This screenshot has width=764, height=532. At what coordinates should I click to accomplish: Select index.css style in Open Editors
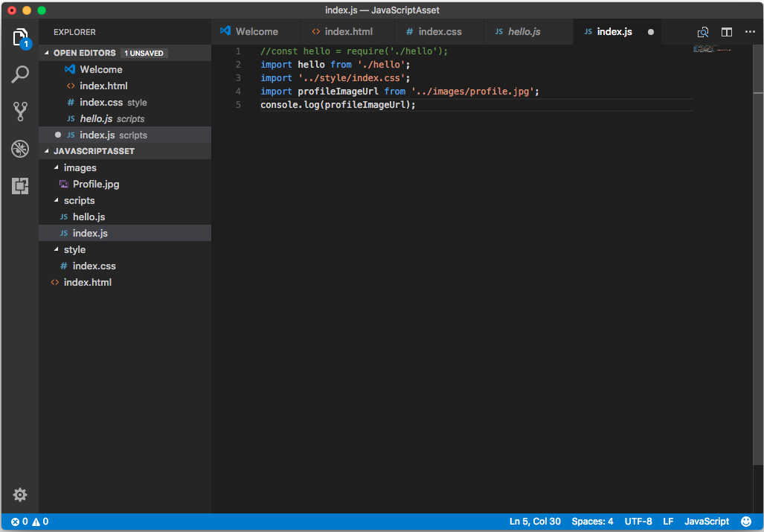coord(125,103)
